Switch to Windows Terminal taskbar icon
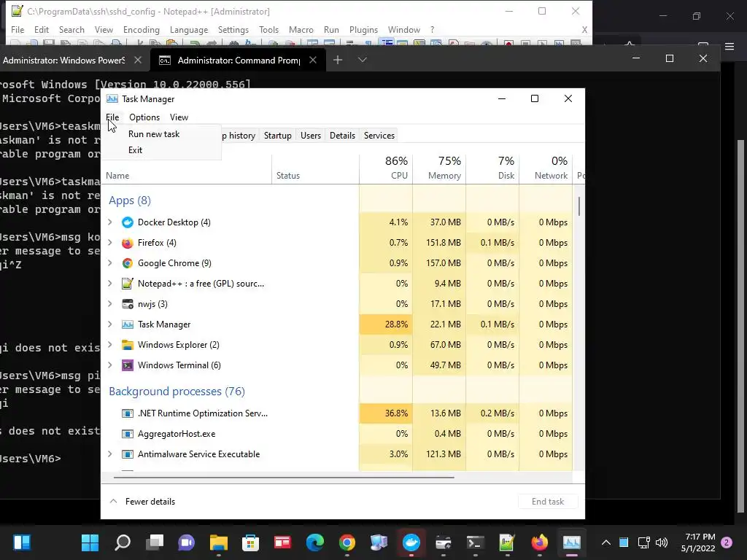 point(475,542)
